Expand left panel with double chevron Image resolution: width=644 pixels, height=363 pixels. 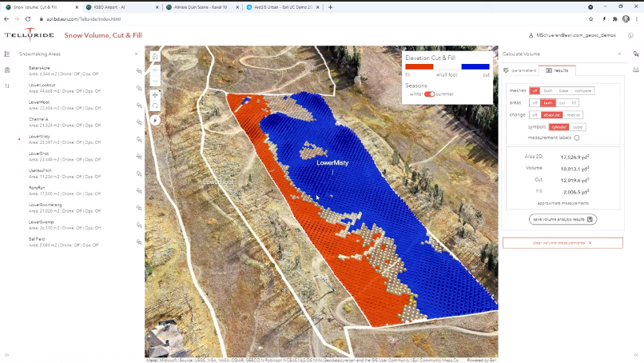pyautogui.click(x=6, y=355)
